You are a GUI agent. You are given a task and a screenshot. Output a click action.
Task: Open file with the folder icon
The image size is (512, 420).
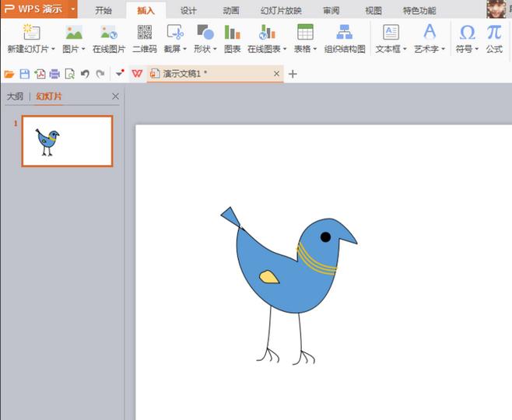(x=9, y=74)
